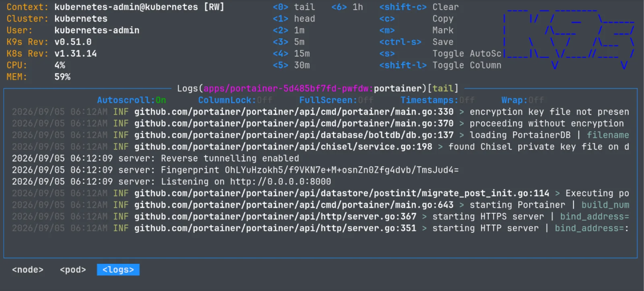Toggle the FullScreen:Off indicator
Screen dimensions: 644x291
click(336, 100)
